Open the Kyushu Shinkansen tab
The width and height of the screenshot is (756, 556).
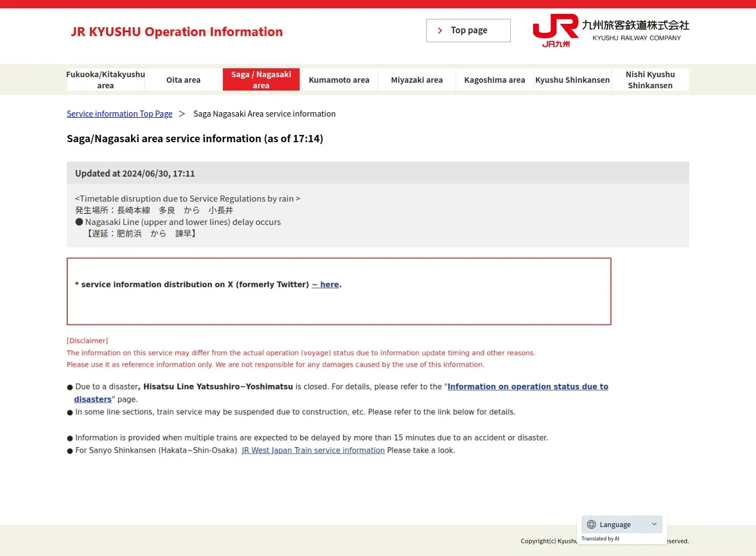(573, 79)
